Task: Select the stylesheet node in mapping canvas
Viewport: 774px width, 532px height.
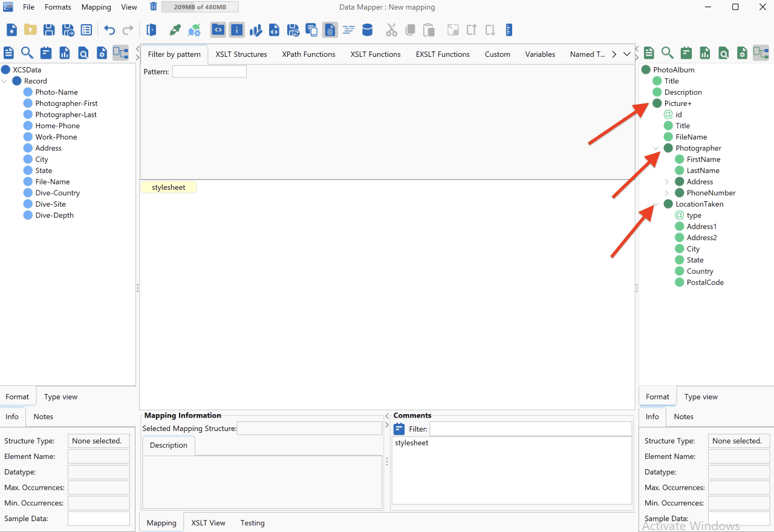Action: [169, 187]
